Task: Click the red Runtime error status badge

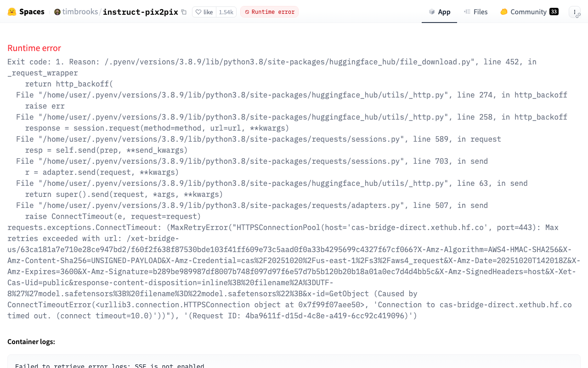Action: (x=269, y=12)
